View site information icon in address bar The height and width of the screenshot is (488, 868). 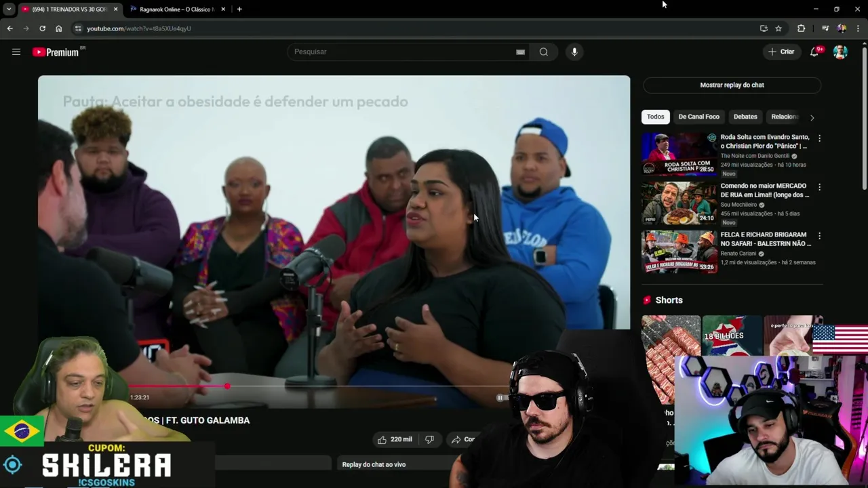(78, 28)
